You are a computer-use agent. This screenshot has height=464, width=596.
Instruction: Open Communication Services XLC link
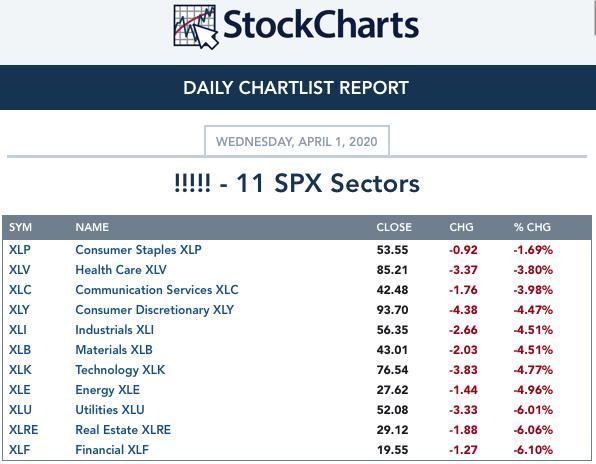(157, 290)
